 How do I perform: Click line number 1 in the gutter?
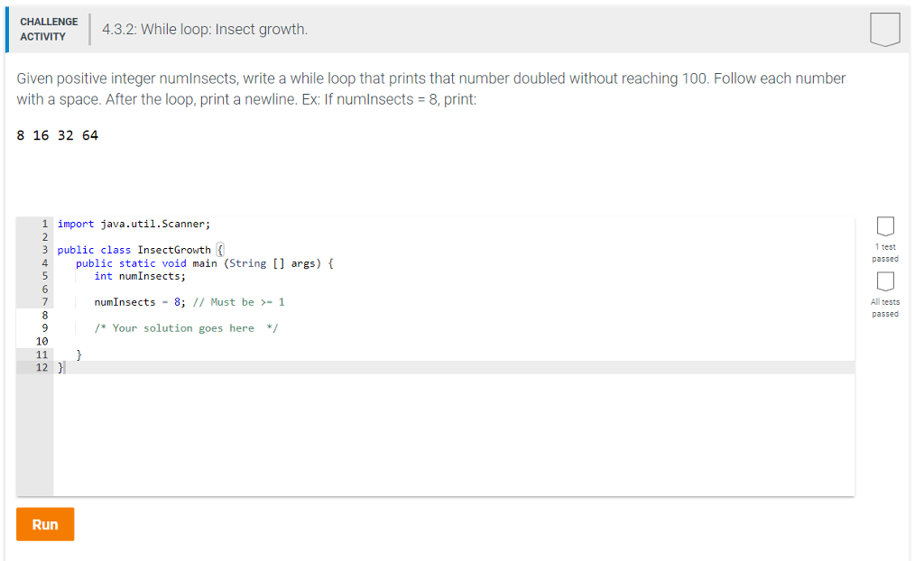pos(44,223)
